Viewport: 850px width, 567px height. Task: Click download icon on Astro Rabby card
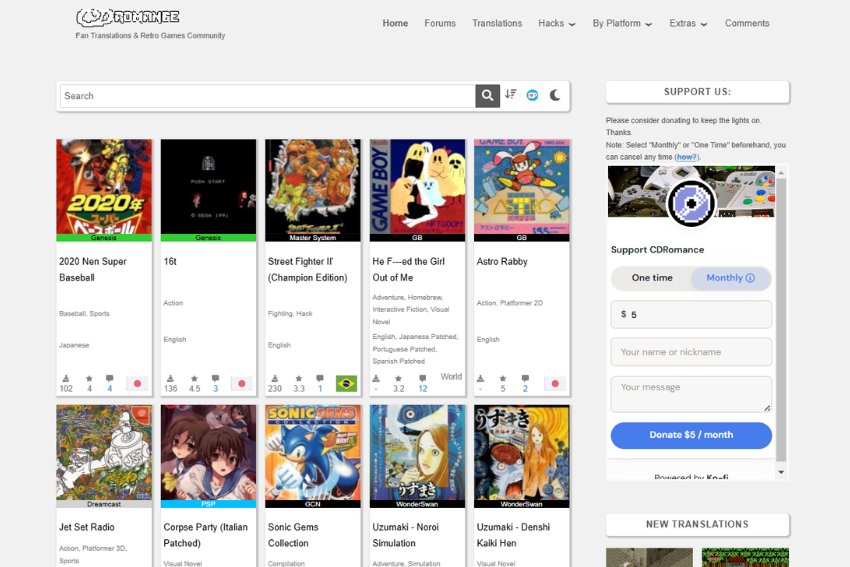pyautogui.click(x=480, y=378)
